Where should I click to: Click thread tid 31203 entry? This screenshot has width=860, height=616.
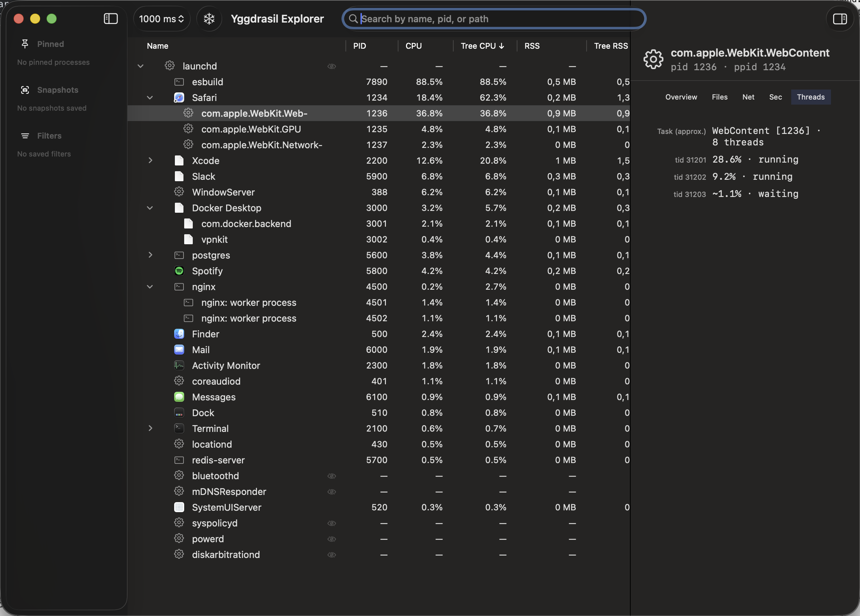736,194
